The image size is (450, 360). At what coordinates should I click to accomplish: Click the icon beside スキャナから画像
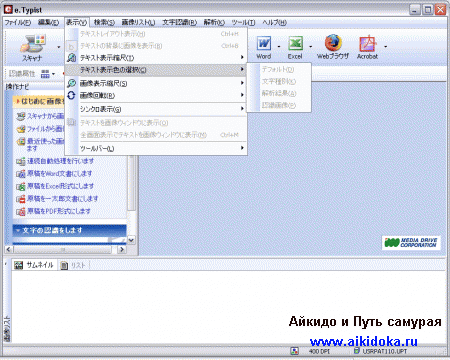click(x=21, y=116)
